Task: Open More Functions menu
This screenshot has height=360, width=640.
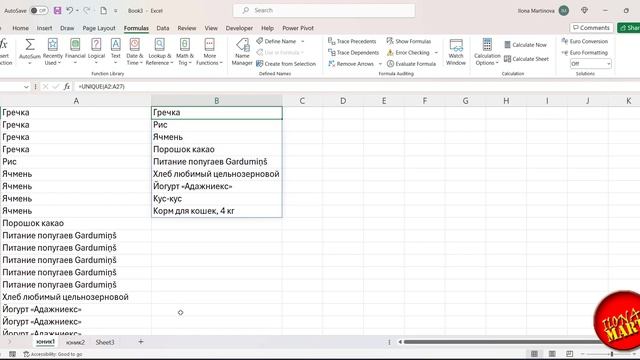Action: coord(209,52)
